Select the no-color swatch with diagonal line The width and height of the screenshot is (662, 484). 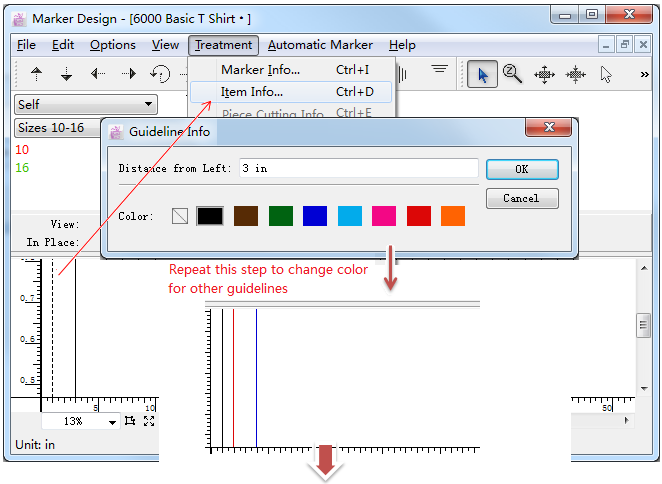(x=180, y=216)
